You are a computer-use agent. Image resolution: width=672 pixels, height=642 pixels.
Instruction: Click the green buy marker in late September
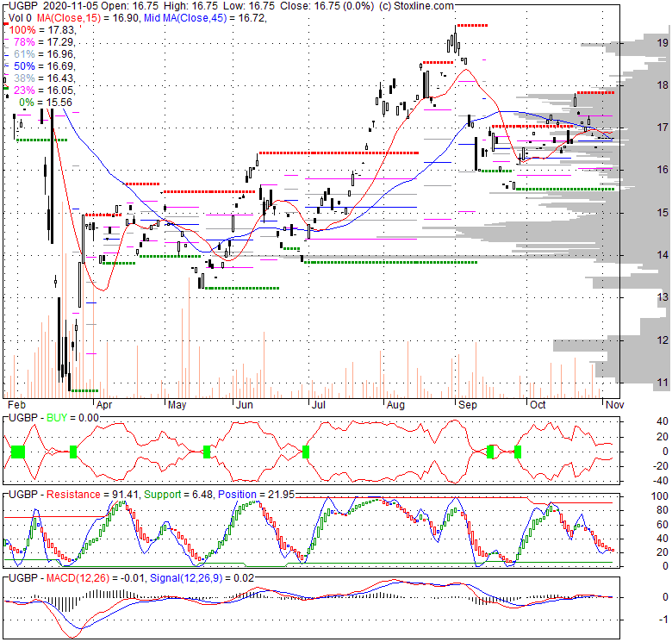[x=518, y=452]
